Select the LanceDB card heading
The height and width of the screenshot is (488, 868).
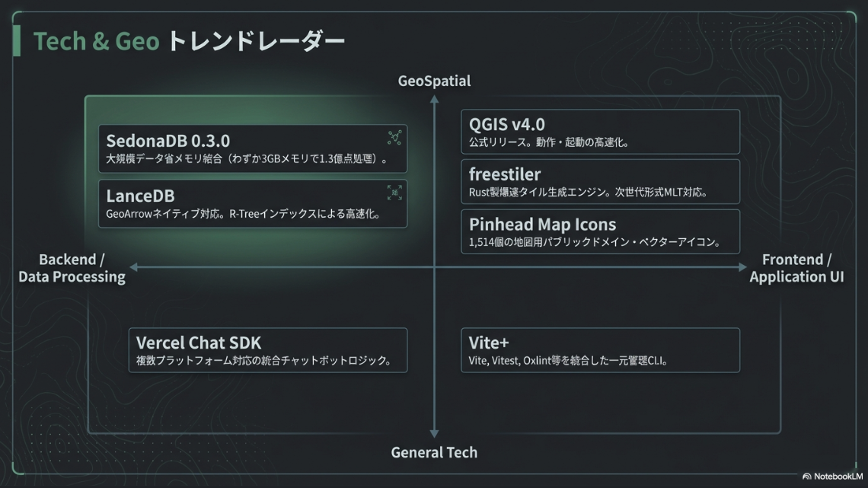tap(141, 196)
